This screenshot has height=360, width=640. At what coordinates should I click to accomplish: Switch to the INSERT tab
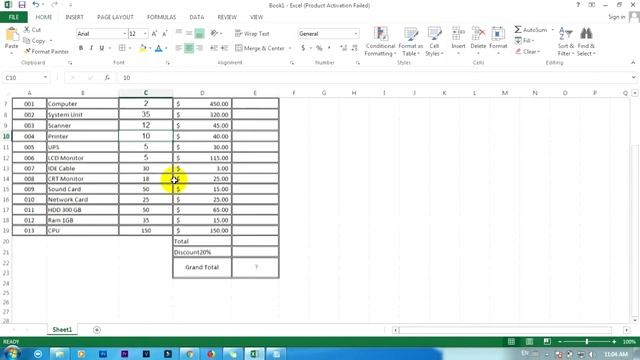point(74,17)
